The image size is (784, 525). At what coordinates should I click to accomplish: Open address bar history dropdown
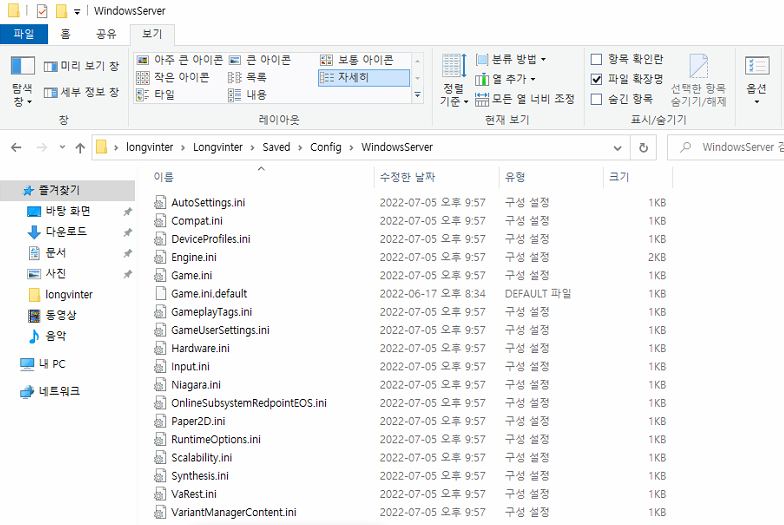click(x=618, y=148)
